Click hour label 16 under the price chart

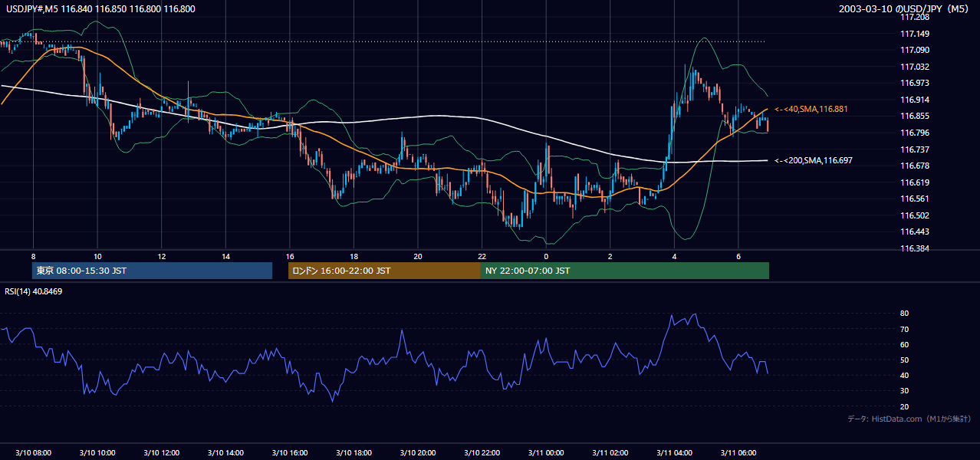(x=290, y=256)
